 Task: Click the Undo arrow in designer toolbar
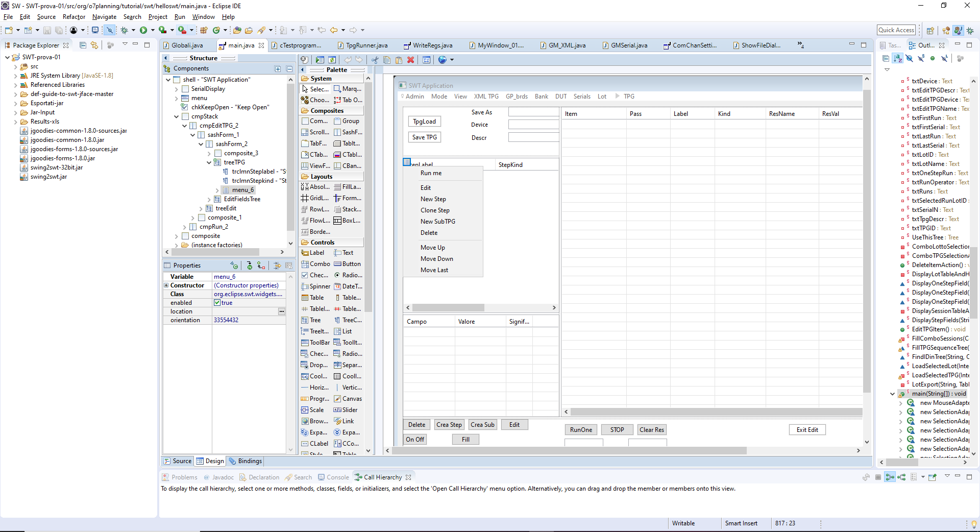point(348,60)
